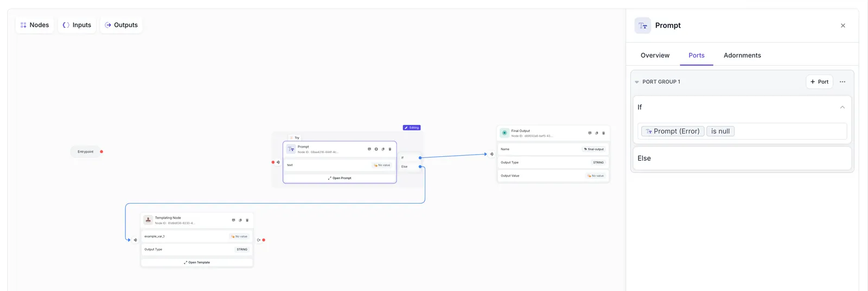Collapse Port Group 1 with the triangle
Image resolution: width=868 pixels, height=291 pixels.
(x=637, y=82)
